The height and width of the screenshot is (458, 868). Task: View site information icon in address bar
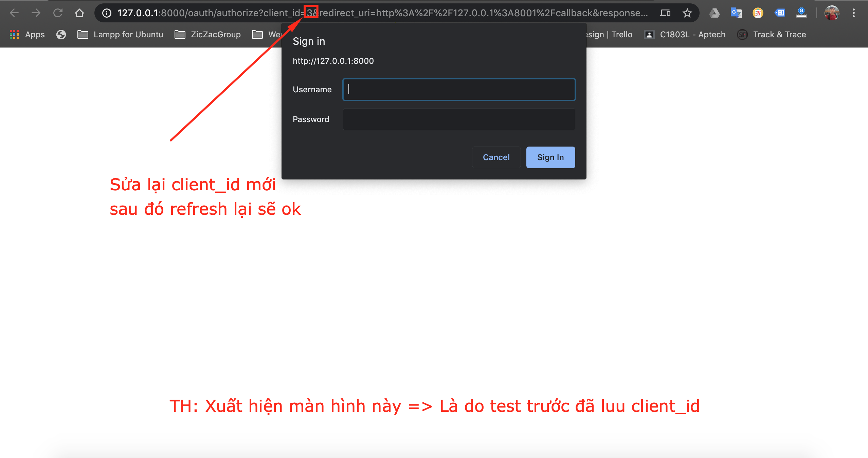pos(107,13)
